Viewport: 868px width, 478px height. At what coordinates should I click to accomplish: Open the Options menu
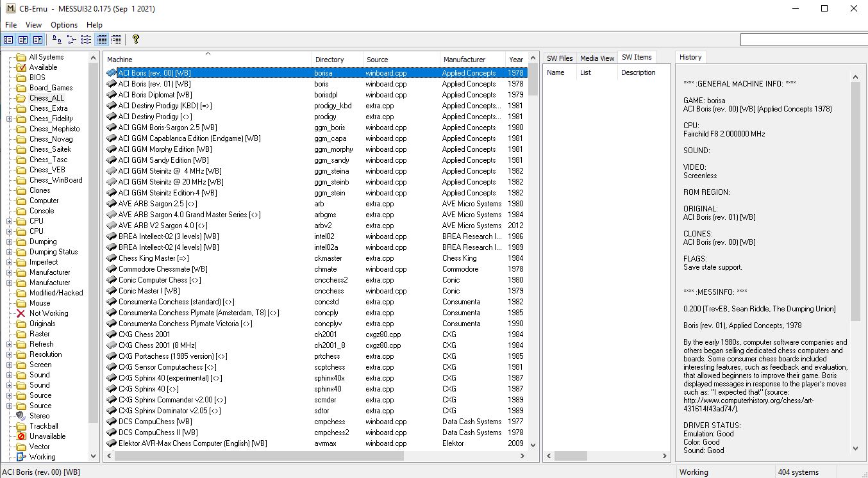coord(64,25)
